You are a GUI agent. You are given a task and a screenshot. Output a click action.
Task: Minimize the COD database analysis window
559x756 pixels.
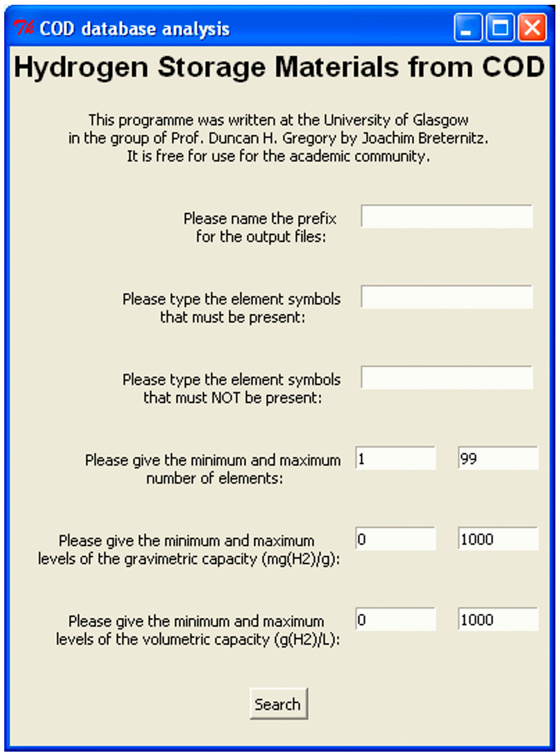467,28
